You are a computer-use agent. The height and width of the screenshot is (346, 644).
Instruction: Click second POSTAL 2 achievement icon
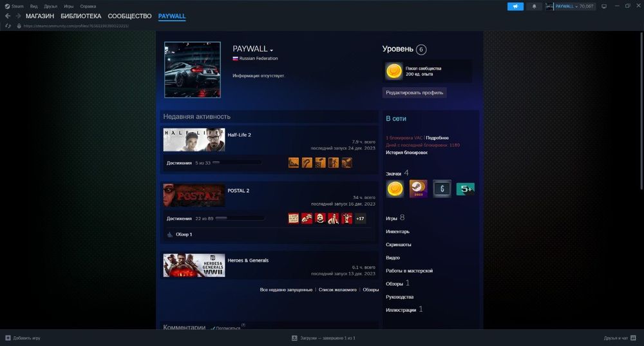pyautogui.click(x=307, y=218)
